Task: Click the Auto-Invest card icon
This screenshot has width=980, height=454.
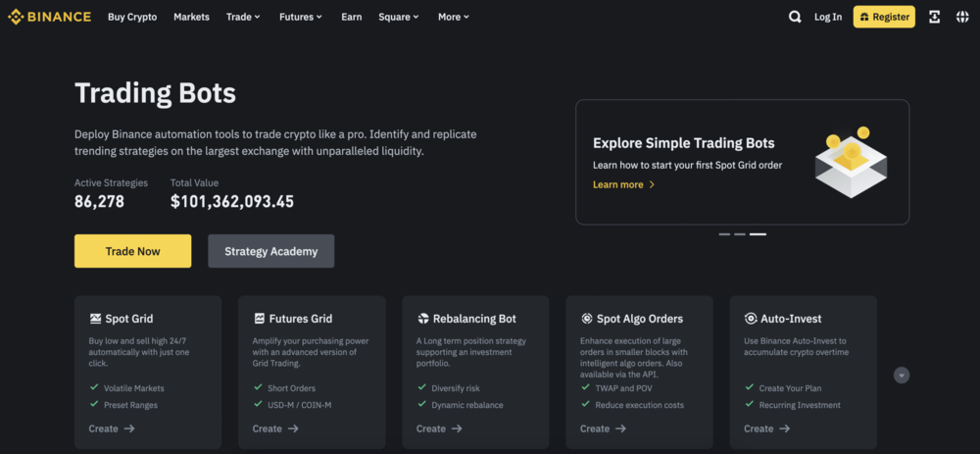Action: (751, 319)
